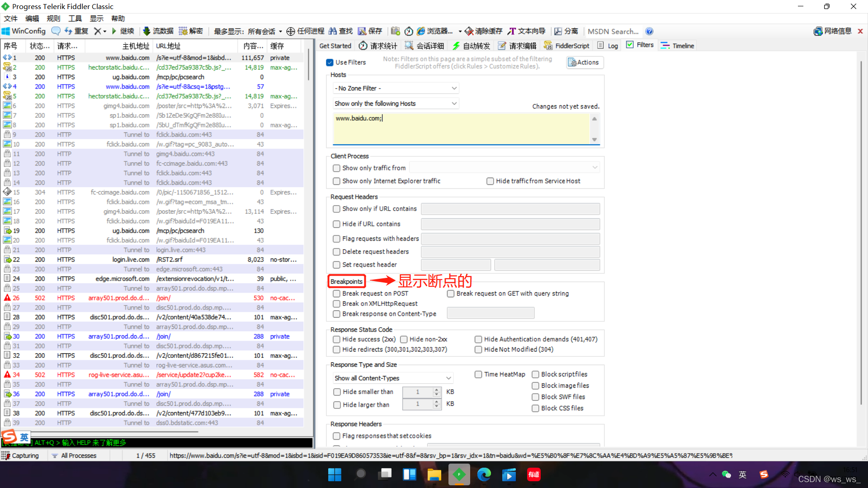Image resolution: width=868 pixels, height=488 pixels.
Task: Switch to the 会话详细 inspectors tab
Action: click(x=424, y=46)
